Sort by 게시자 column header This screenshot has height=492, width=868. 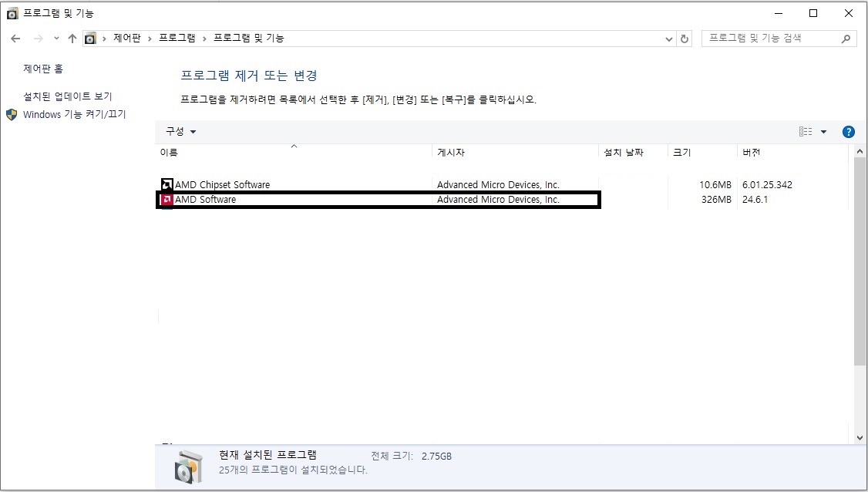point(515,153)
